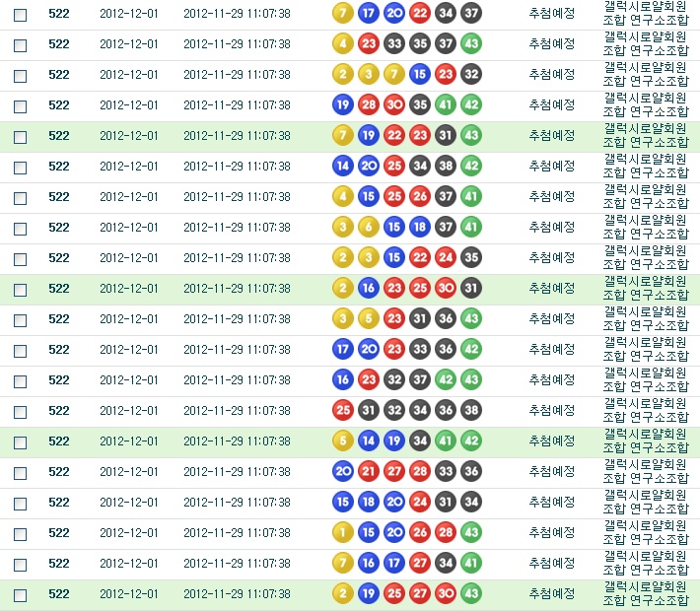Tick the checkbox for row 7, 19, 22, 23, 31, 43
The height and width of the screenshot is (611, 700).
click(20, 137)
